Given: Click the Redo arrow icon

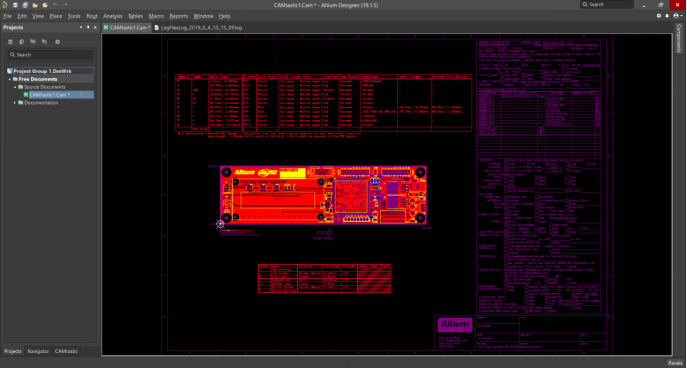Looking at the screenshot, I should (x=65, y=5).
